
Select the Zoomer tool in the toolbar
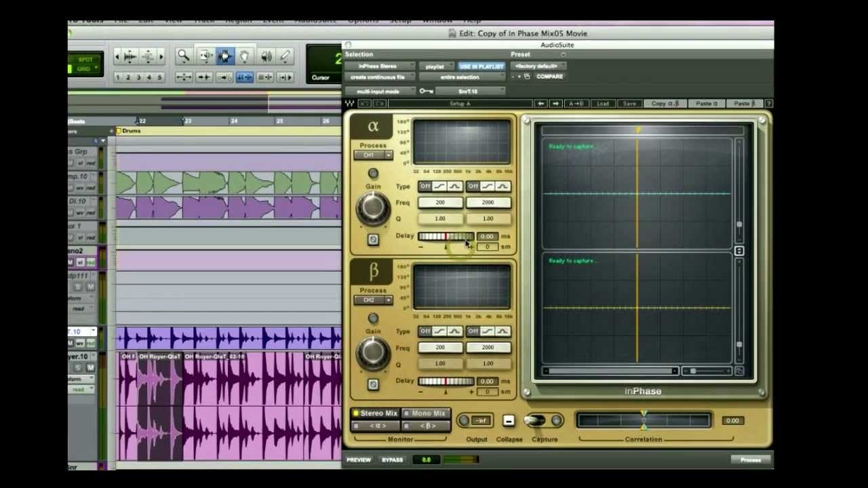point(183,56)
